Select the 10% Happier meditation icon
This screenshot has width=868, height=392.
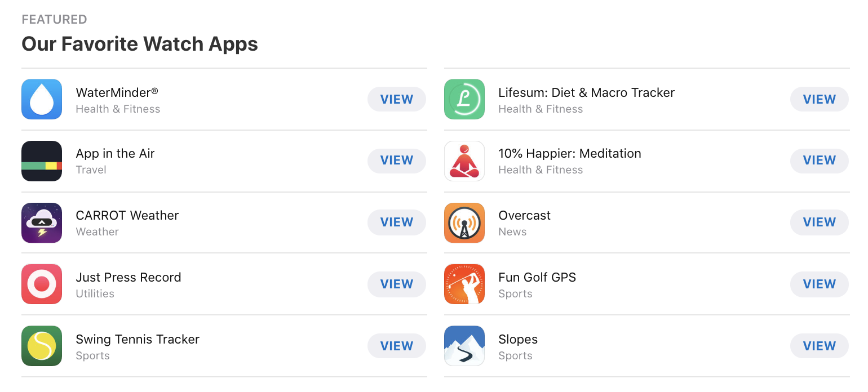click(x=464, y=161)
